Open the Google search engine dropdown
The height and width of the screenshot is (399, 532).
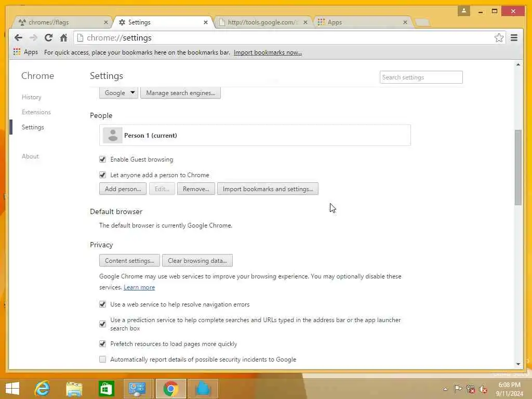[119, 92]
